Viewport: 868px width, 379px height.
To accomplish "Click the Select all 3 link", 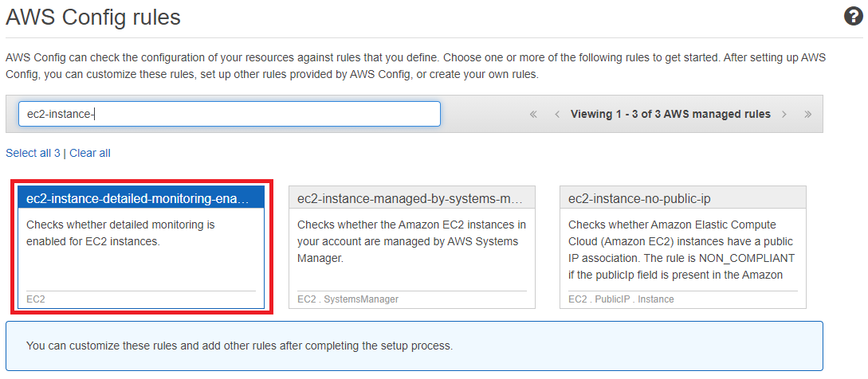I will coord(33,153).
